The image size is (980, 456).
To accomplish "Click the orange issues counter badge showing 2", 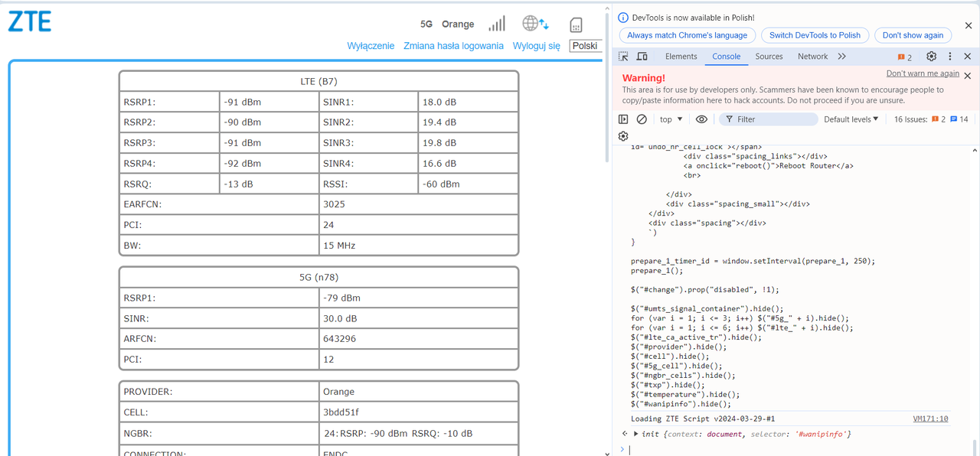I will click(905, 57).
